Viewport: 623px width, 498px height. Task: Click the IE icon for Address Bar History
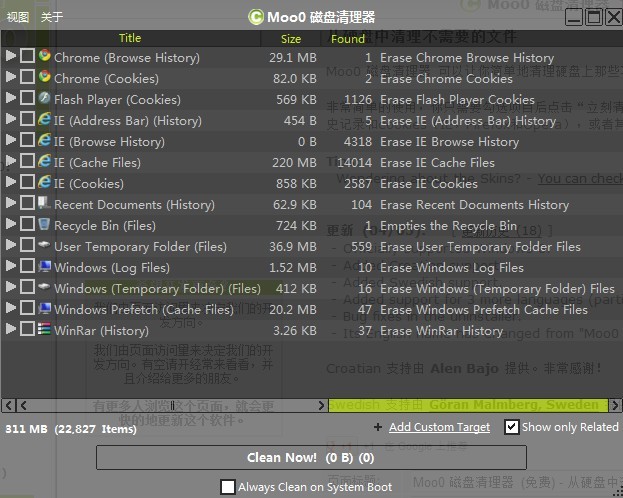click(44, 119)
